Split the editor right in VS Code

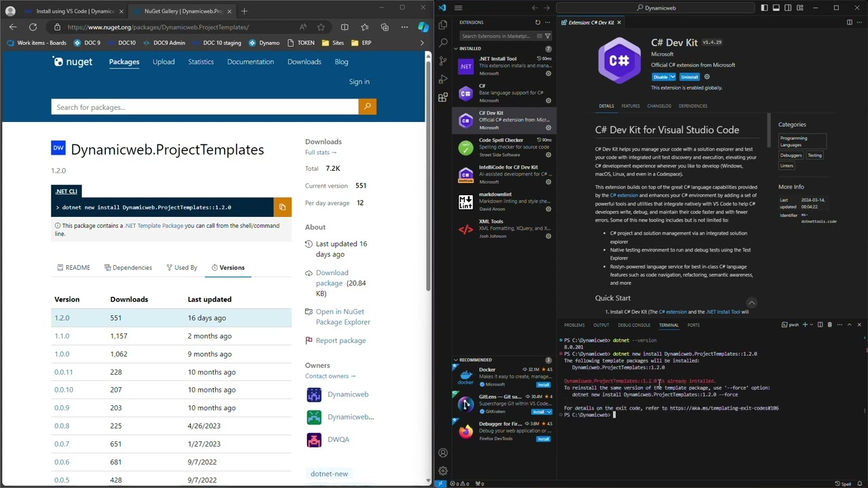pos(849,22)
